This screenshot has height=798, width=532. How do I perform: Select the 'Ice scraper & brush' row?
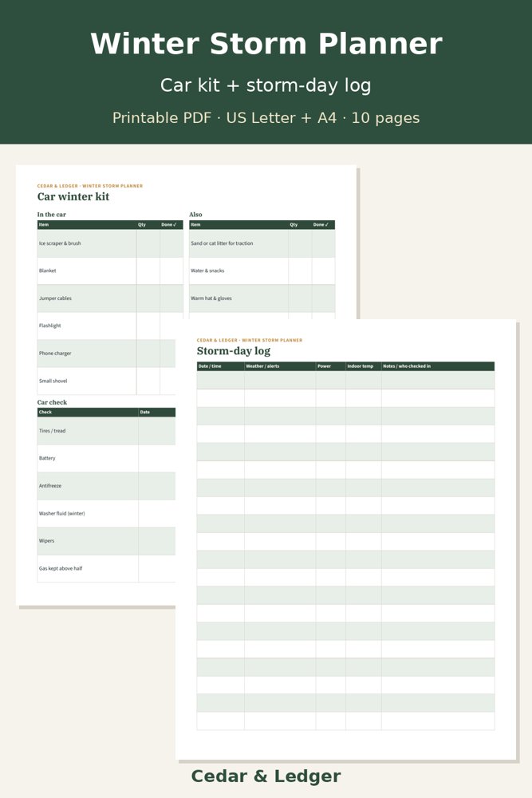pos(110,243)
